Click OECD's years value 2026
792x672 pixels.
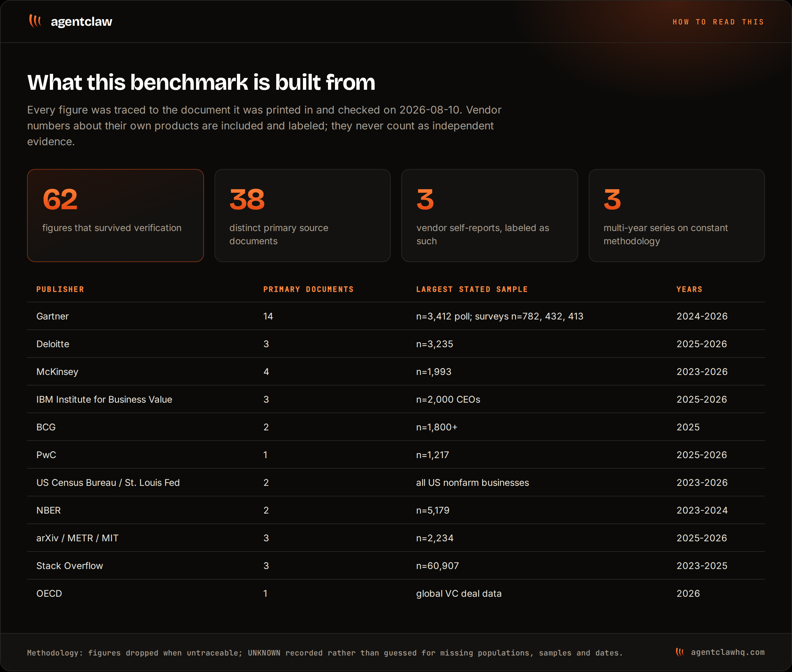pos(688,593)
